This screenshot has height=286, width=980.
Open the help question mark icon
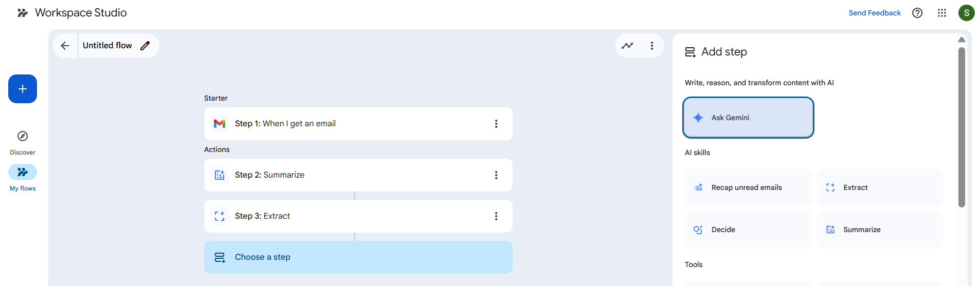[x=917, y=13]
